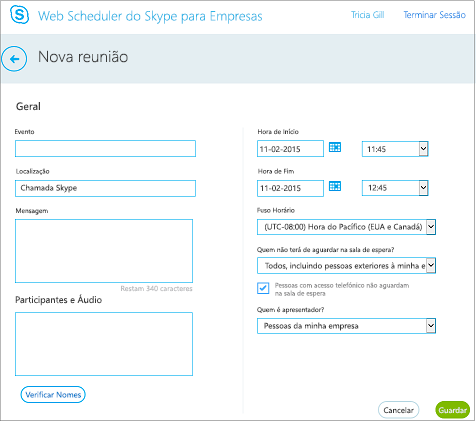Open the 12:45 end time dropdown
The height and width of the screenshot is (422, 476).
tap(395, 188)
